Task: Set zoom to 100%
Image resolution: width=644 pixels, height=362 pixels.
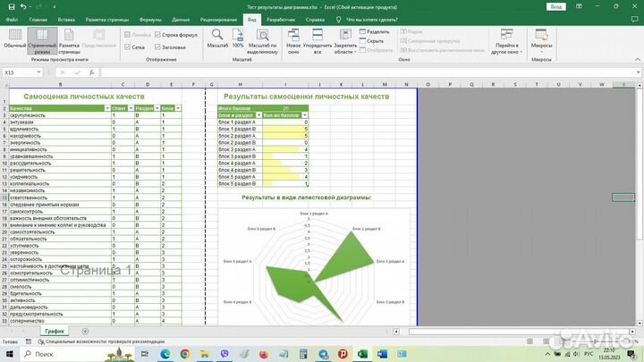Action: [238, 39]
